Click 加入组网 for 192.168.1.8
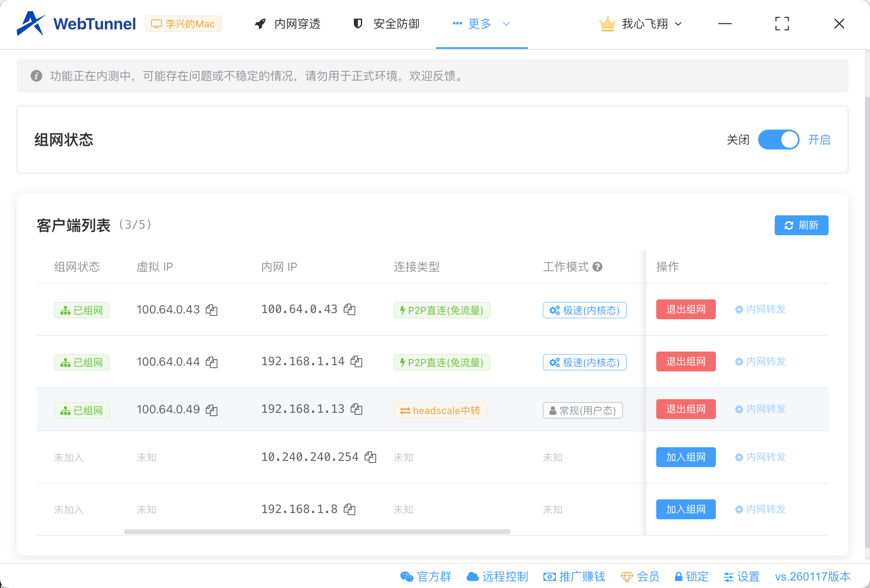870x588 pixels. pyautogui.click(x=686, y=509)
